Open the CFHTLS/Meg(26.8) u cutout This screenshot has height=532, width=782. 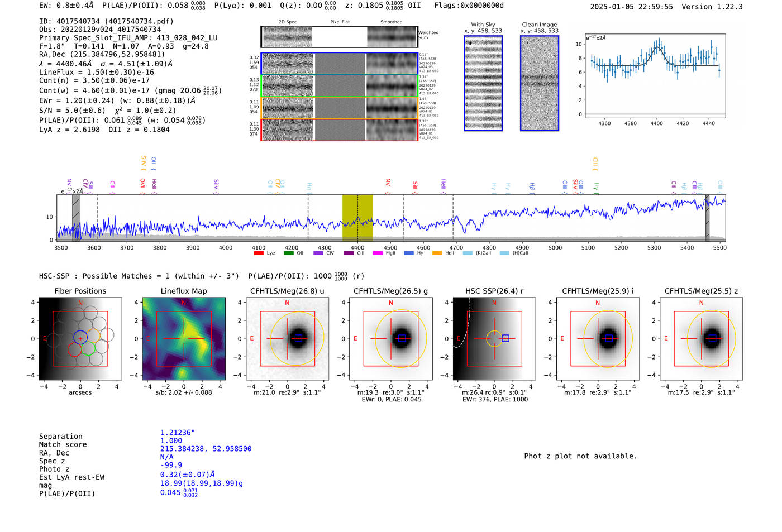coord(287,339)
